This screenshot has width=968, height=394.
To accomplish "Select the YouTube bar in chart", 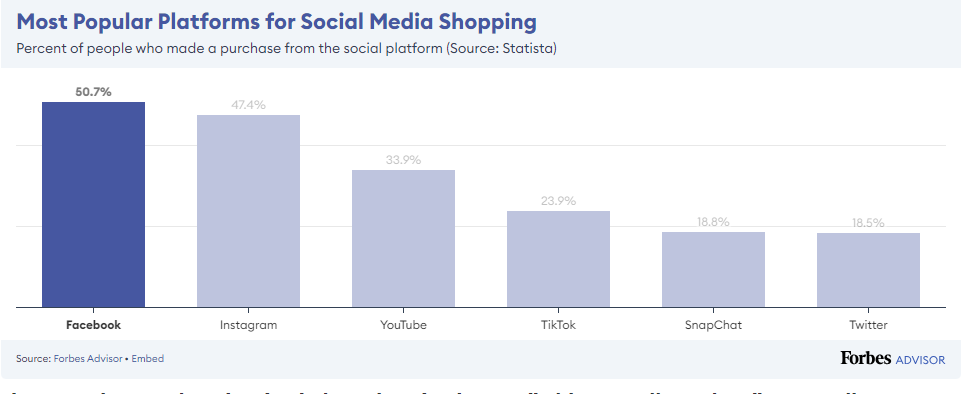I will point(403,238).
